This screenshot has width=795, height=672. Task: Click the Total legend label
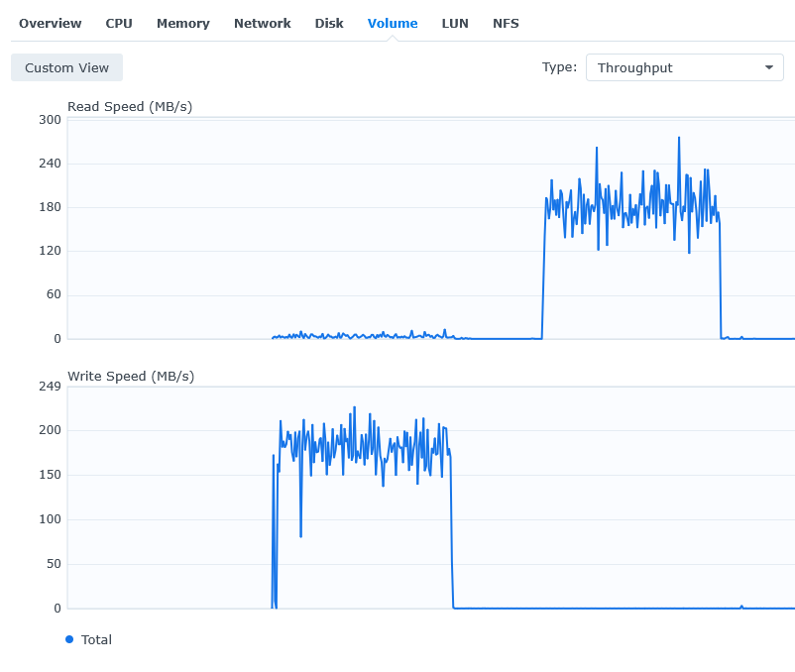pos(96,639)
